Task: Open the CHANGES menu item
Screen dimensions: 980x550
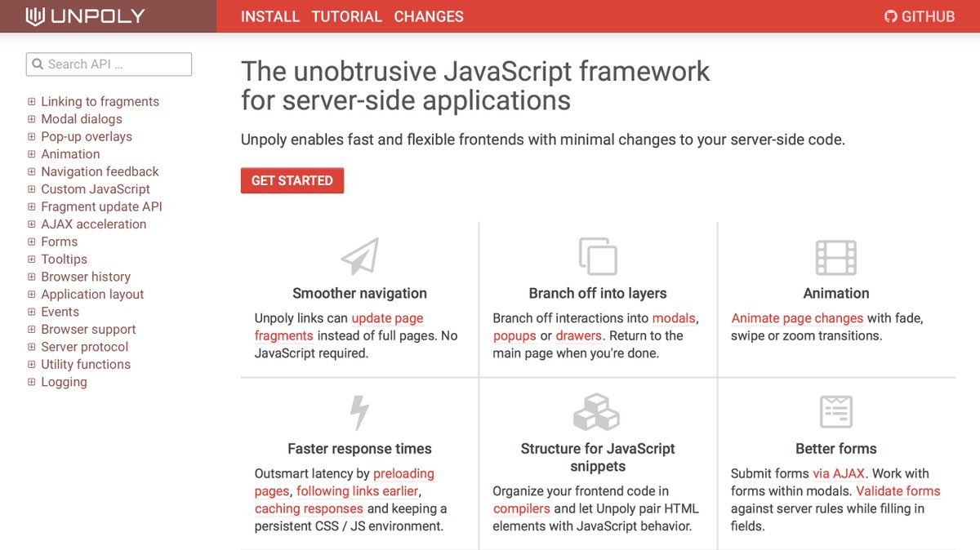Action: click(x=429, y=16)
